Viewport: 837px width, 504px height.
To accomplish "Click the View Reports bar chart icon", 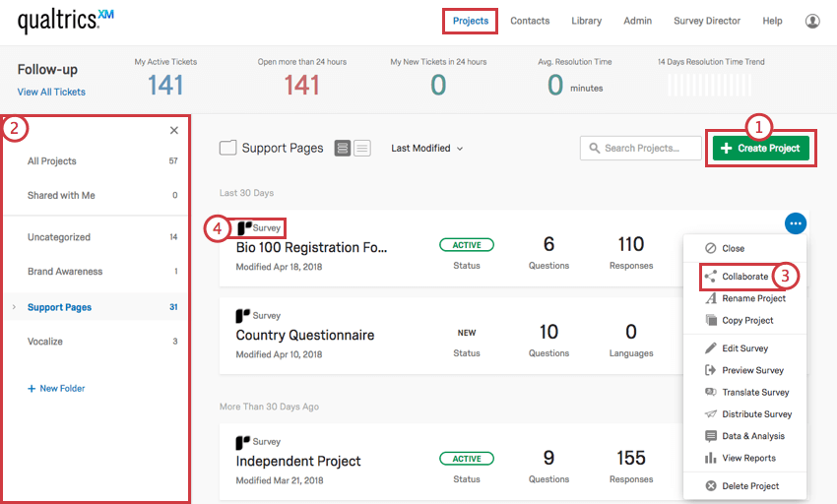I will (711, 458).
